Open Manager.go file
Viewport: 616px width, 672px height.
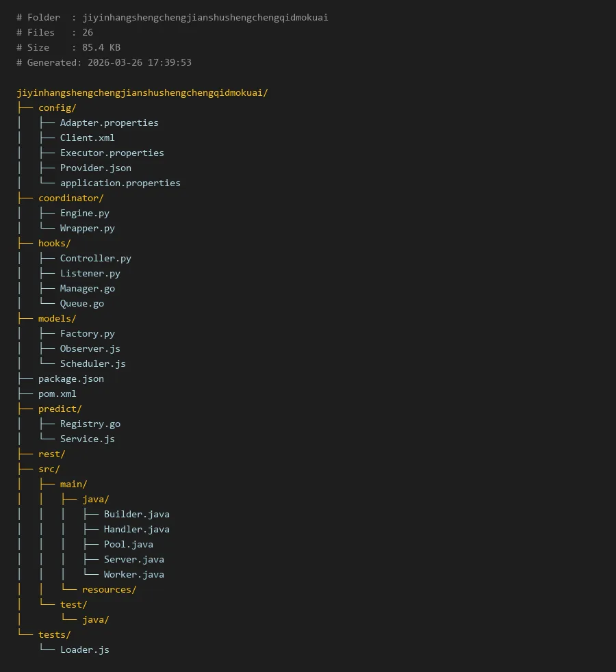coord(87,288)
